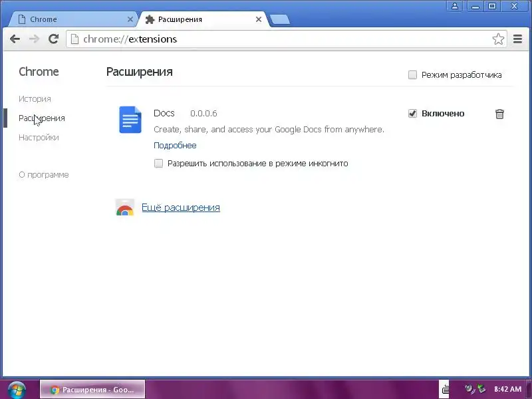532x399 pixels.
Task: Click the Chrome Web Store icon
Action: click(125, 207)
